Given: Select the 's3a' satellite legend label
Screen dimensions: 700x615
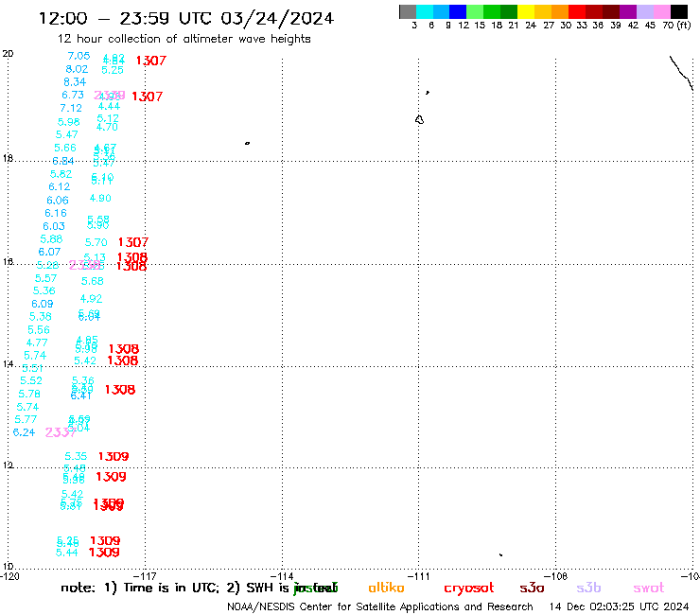Looking at the screenshot, I should [x=532, y=588].
